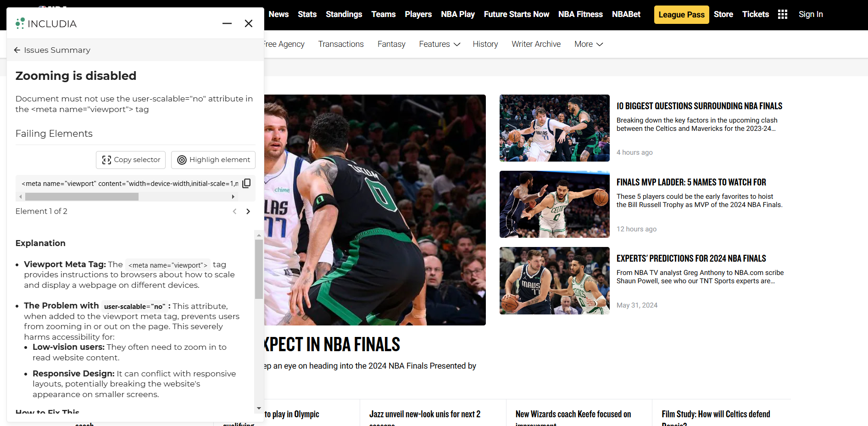
Task: Click the Copy selector button
Action: click(131, 160)
